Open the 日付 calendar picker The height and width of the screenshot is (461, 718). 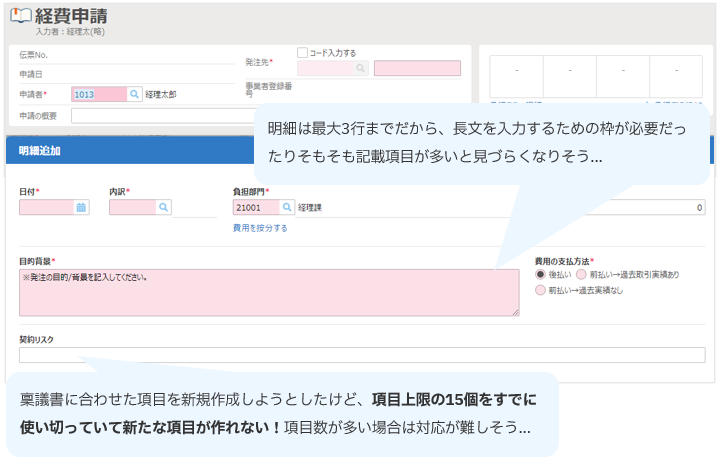[x=82, y=208]
